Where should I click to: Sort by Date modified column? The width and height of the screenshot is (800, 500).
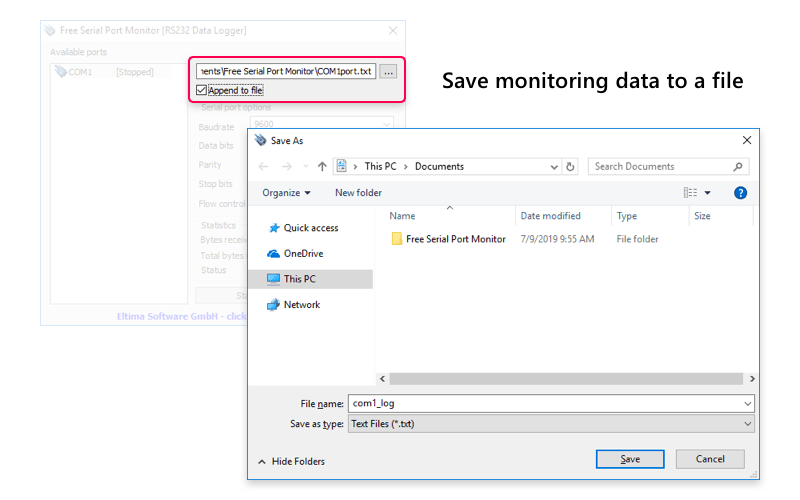tap(551, 216)
